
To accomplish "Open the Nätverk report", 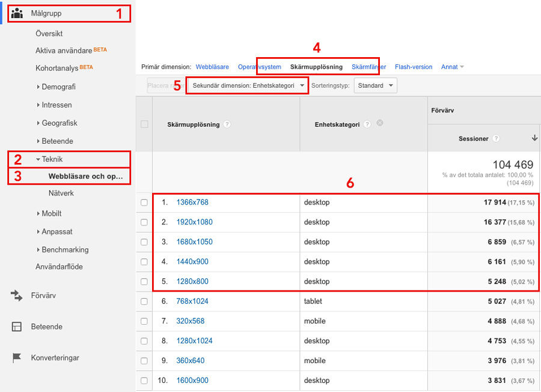I will [x=61, y=193].
